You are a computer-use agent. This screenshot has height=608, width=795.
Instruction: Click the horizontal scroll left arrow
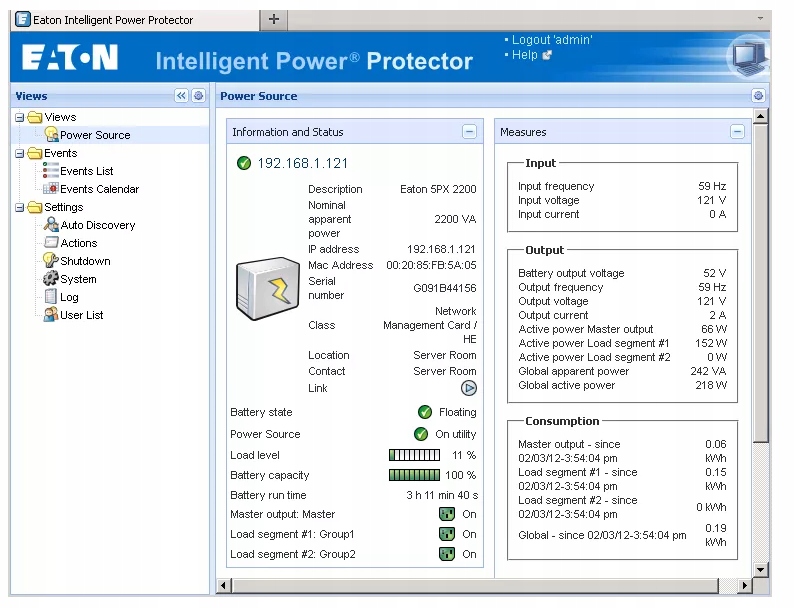click(223, 585)
